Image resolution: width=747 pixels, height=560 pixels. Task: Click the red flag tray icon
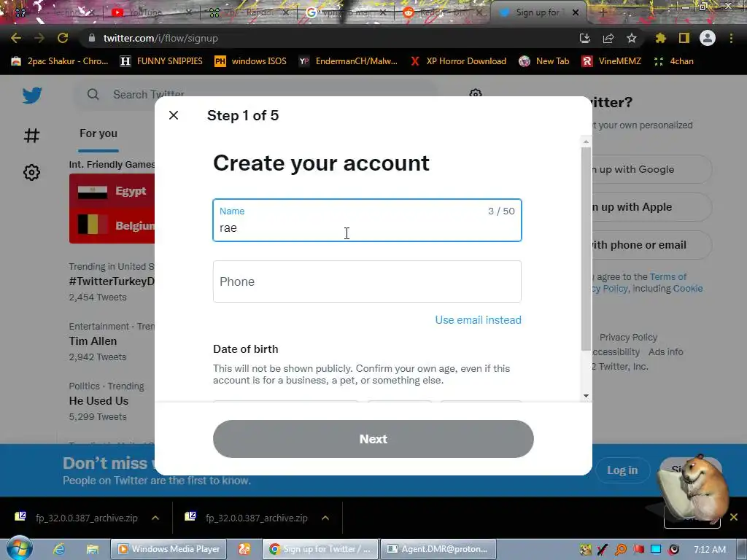pos(638,550)
